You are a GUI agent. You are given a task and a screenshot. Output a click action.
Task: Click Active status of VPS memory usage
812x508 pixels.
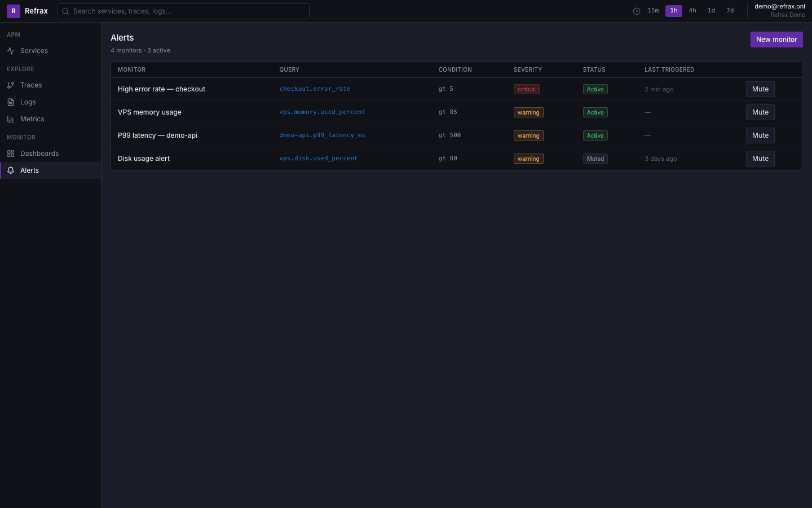tap(595, 112)
